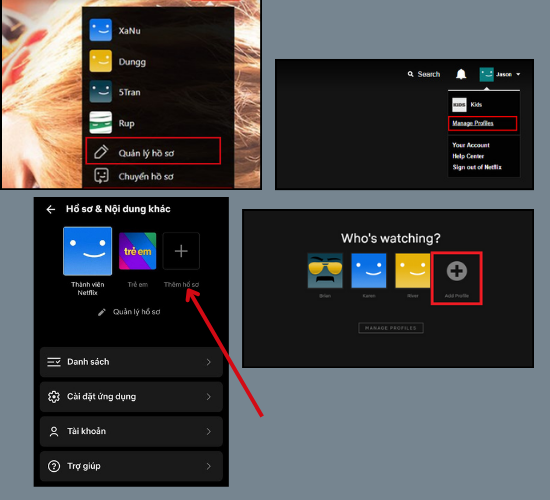Select Thành viên Netflix profile tile

click(87, 251)
